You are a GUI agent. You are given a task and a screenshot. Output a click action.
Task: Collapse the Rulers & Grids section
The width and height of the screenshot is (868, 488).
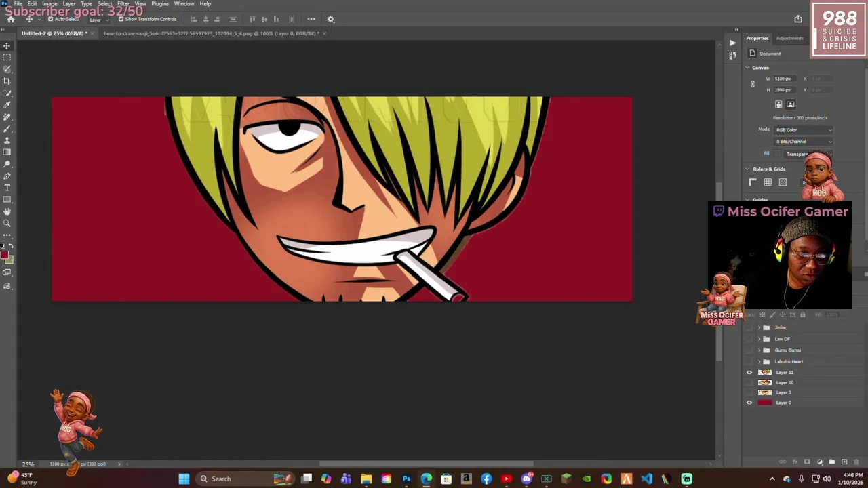[747, 169]
